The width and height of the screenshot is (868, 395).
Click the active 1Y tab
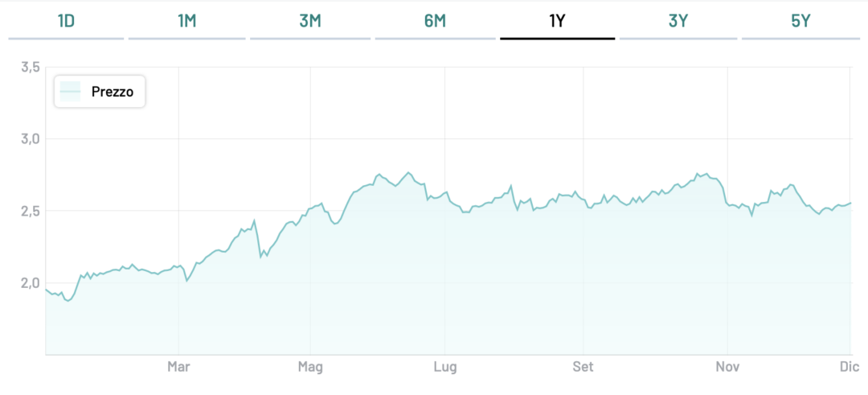pos(557,21)
